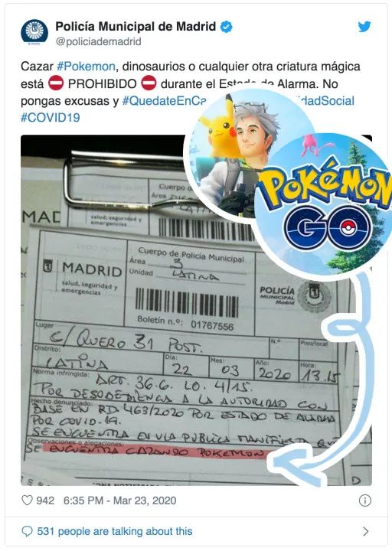
Task: Open the tweet info circle icon
Action: (x=364, y=500)
